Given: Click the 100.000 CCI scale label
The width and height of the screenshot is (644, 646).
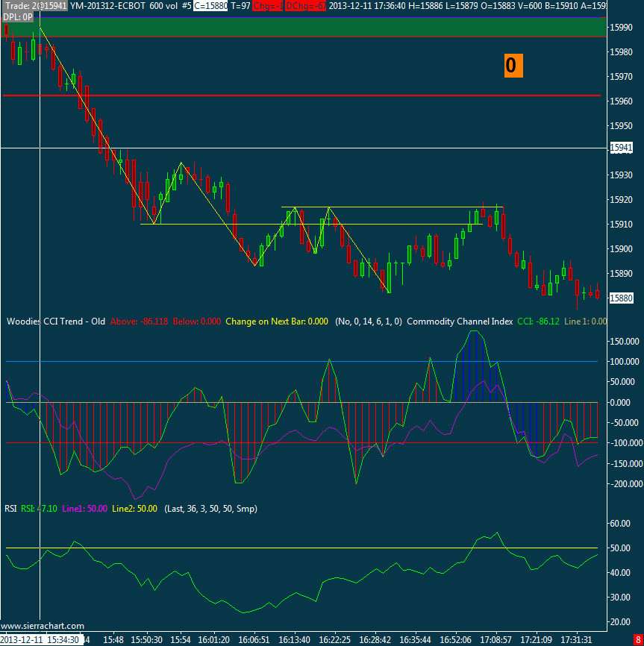Looking at the screenshot, I should coord(625,362).
